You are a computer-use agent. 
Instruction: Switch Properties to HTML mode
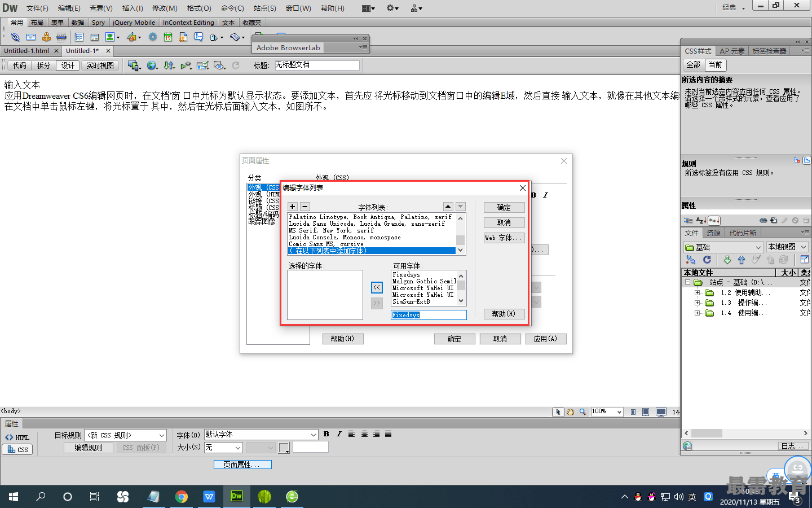click(17, 437)
